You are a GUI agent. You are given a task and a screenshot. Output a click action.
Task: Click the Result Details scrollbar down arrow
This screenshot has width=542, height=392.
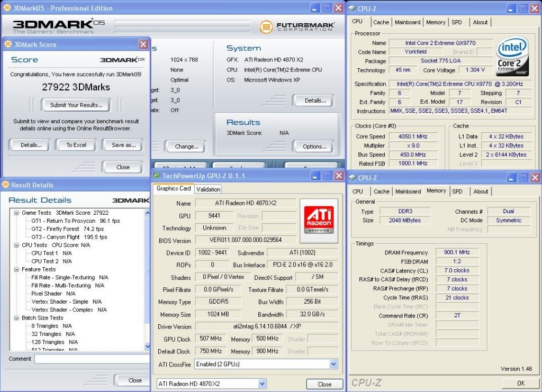click(148, 346)
